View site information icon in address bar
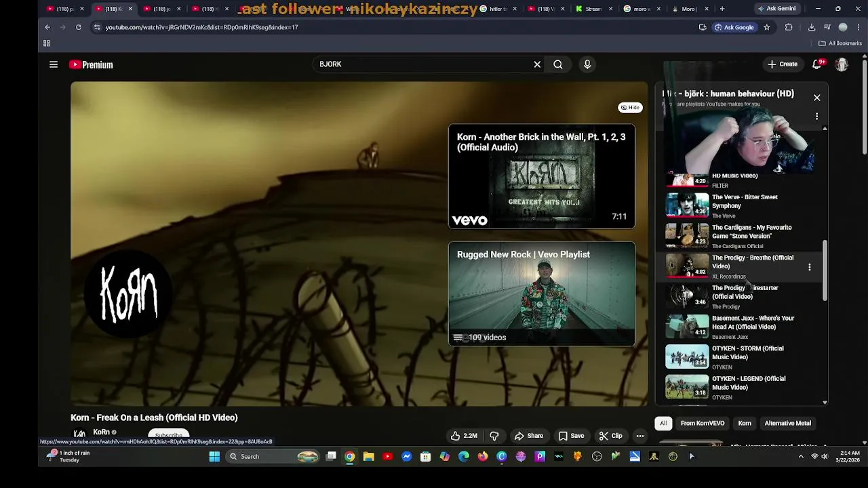868x488 pixels. click(97, 27)
